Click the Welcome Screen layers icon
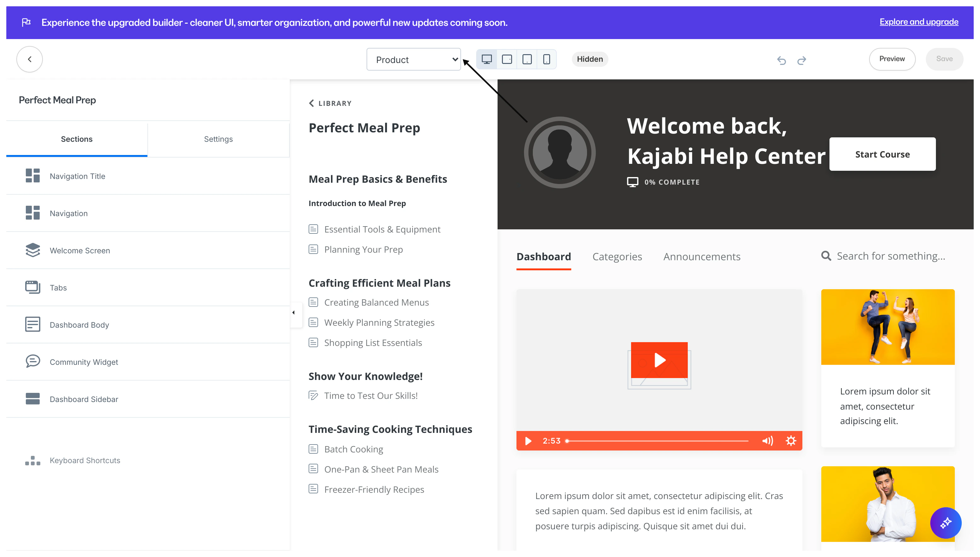Screen dimensions: 980x557 click(32, 250)
